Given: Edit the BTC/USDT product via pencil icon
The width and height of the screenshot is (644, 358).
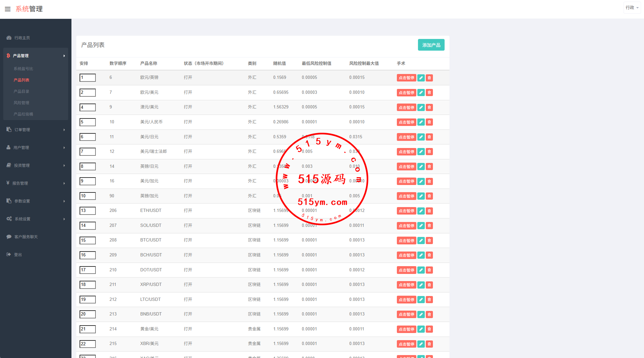Looking at the screenshot, I should pyautogui.click(x=421, y=241).
